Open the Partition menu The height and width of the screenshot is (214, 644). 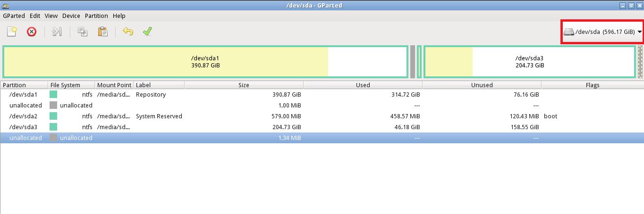(96, 16)
